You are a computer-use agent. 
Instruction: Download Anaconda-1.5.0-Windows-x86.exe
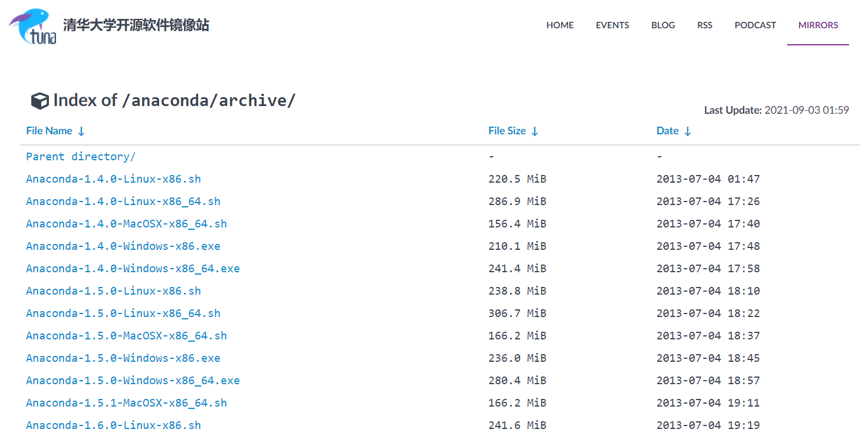click(123, 358)
